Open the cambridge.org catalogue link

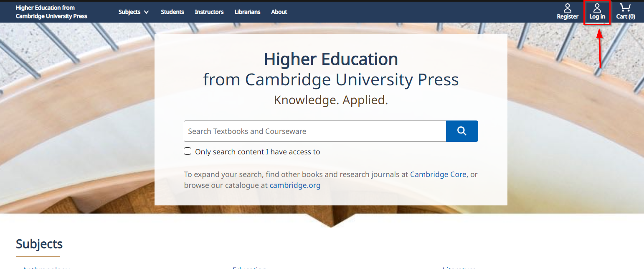pyautogui.click(x=295, y=185)
